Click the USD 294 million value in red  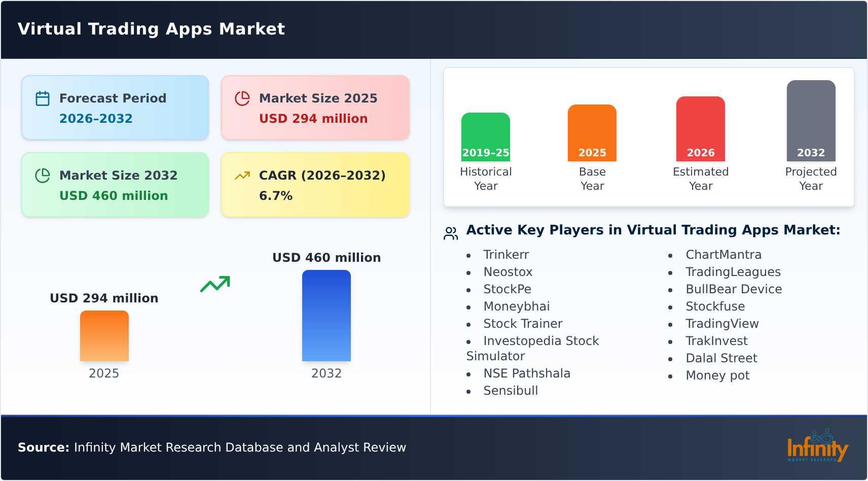tap(313, 119)
